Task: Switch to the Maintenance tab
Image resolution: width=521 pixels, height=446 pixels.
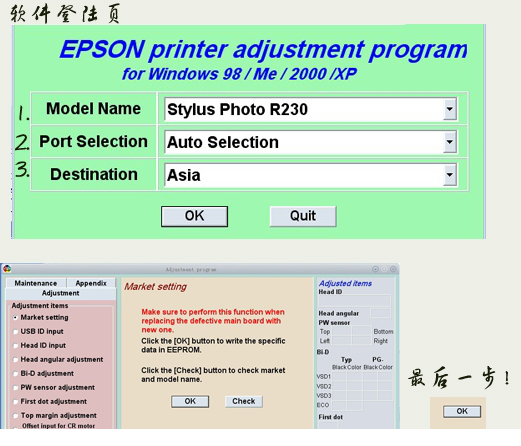Action: coord(36,283)
